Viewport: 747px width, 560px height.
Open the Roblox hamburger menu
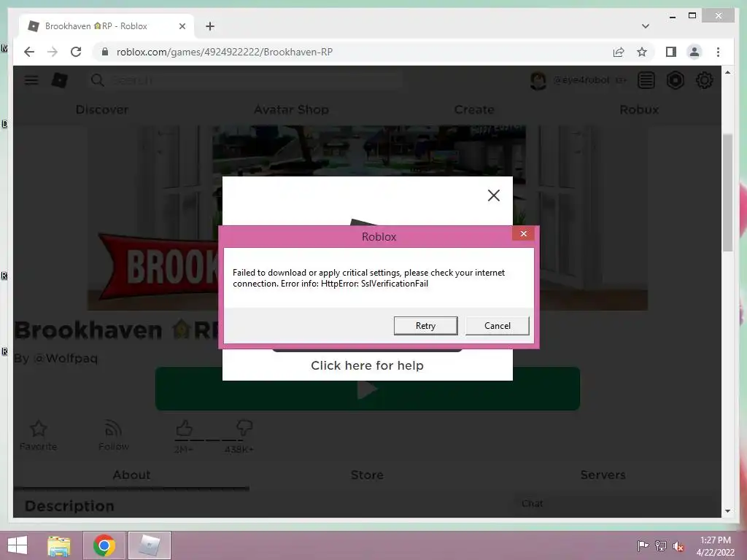(x=31, y=80)
